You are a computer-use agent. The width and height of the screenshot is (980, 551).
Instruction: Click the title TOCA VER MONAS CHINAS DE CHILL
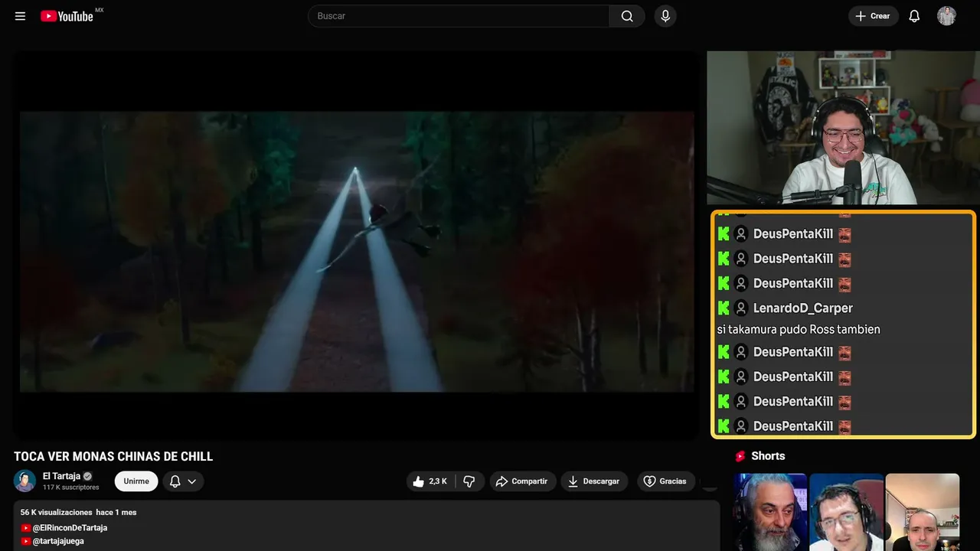coord(113,457)
